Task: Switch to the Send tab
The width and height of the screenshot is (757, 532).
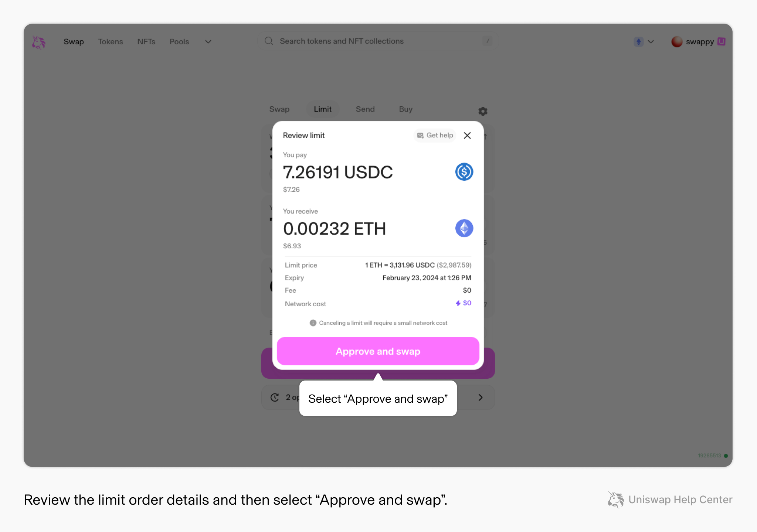Action: [365, 109]
